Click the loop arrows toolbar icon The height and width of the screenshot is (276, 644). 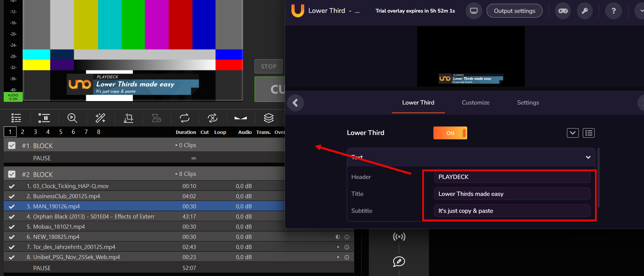(x=185, y=118)
